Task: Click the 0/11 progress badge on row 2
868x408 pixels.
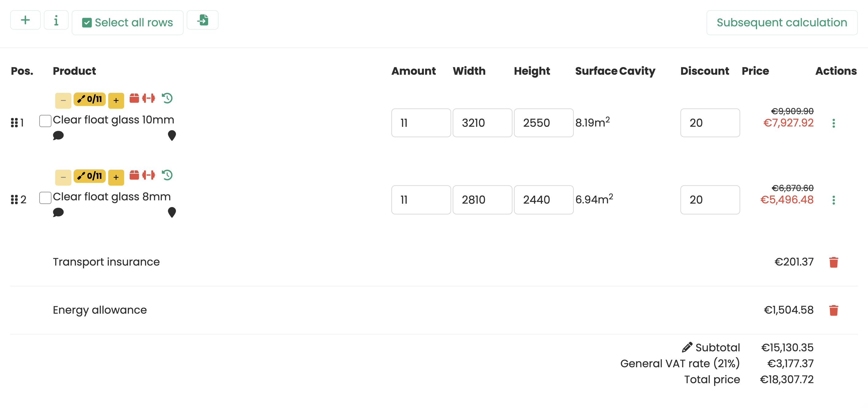Action: [89, 176]
